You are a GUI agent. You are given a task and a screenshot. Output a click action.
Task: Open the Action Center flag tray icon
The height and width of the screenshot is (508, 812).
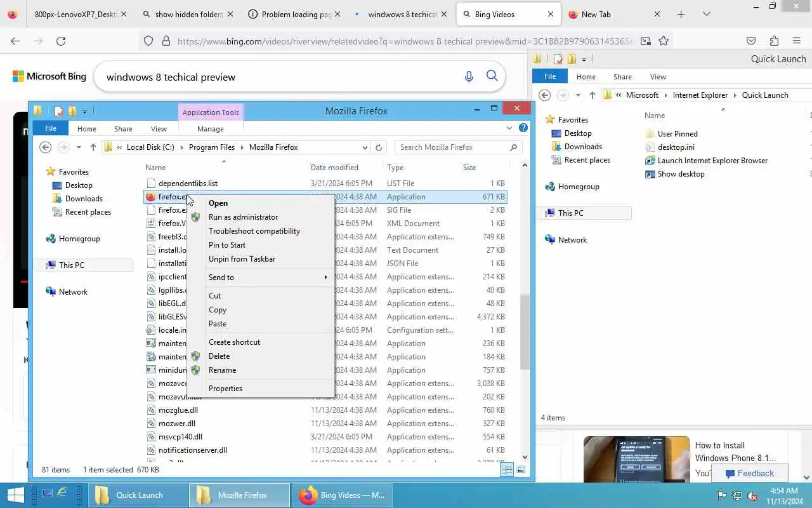coord(722,495)
